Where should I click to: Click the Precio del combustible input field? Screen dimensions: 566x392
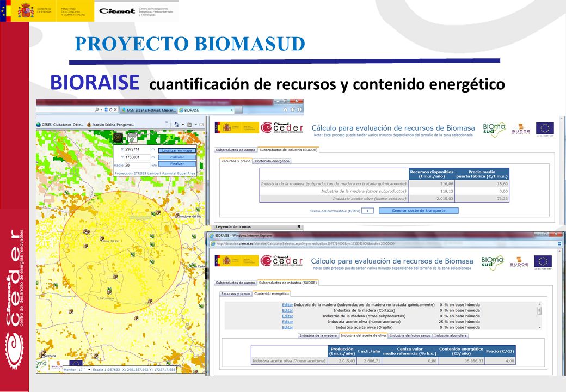[367, 211]
